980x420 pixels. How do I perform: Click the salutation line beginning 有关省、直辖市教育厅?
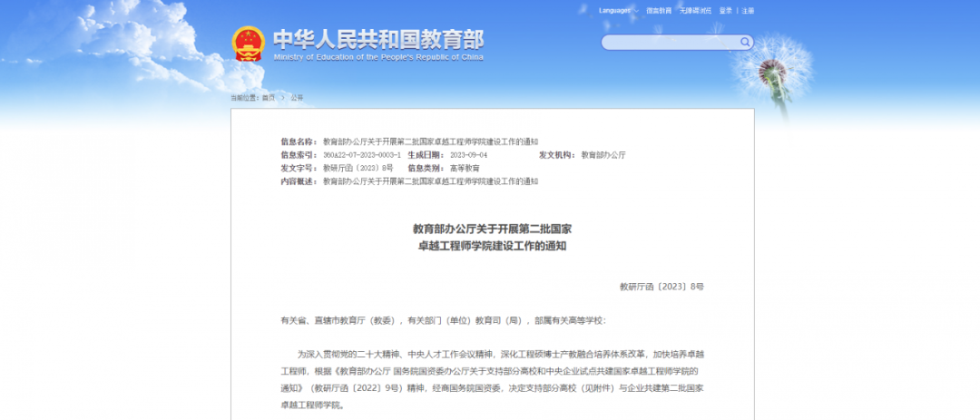(x=443, y=320)
